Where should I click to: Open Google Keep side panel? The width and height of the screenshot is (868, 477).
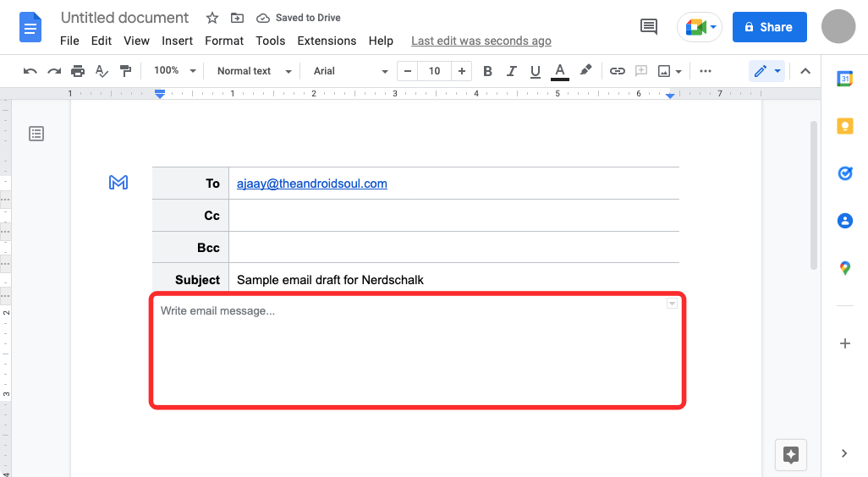(845, 126)
